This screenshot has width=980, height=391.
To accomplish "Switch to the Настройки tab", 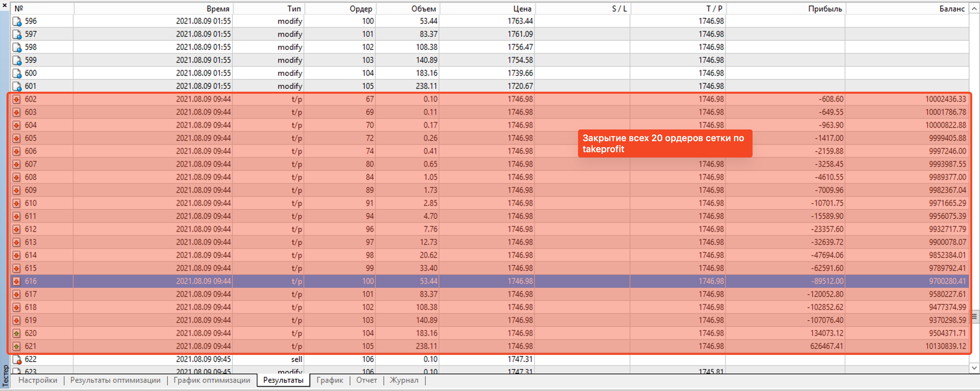I will tap(38, 380).
